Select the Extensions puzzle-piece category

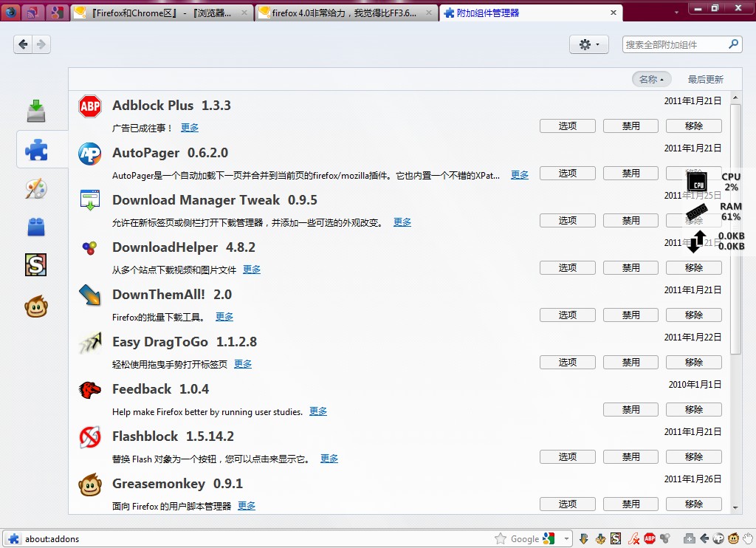[x=37, y=149]
